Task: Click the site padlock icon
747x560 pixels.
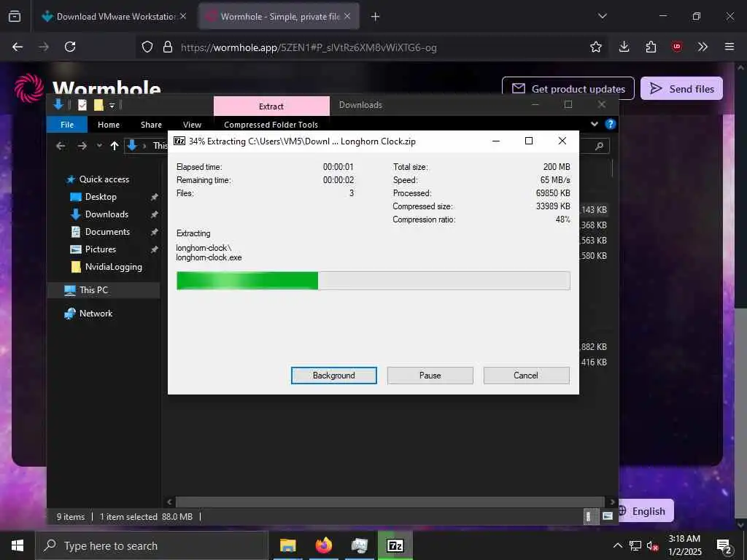Action: pos(167,47)
